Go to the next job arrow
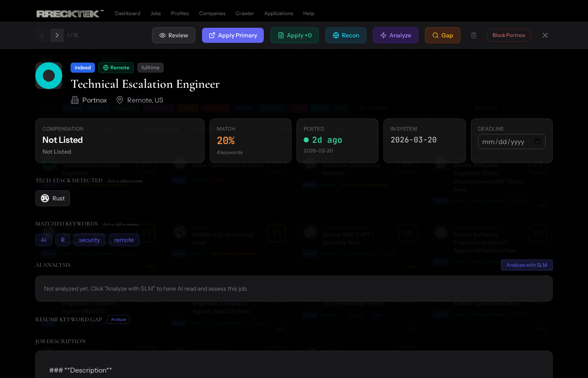The height and width of the screenshot is (378, 588). pyautogui.click(x=57, y=35)
